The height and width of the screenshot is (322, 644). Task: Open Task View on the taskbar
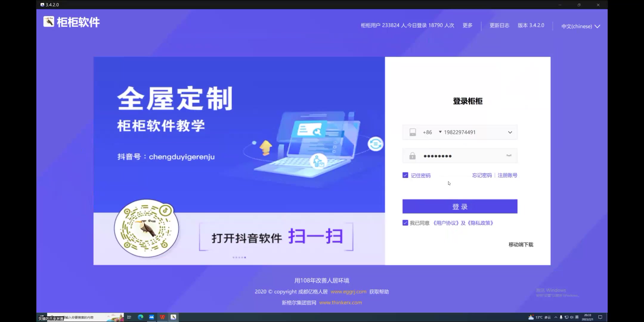(129, 317)
